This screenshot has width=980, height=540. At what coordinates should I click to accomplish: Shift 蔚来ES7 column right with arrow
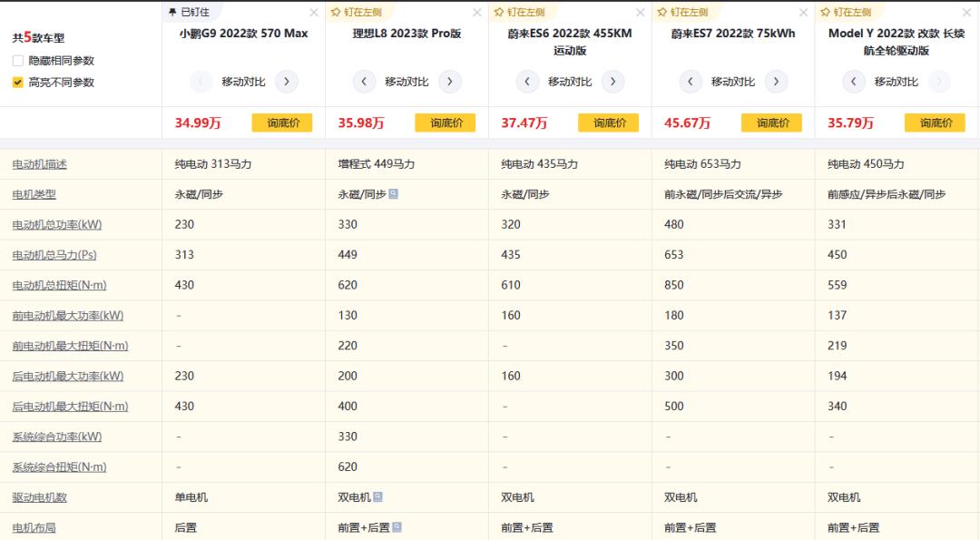[776, 82]
